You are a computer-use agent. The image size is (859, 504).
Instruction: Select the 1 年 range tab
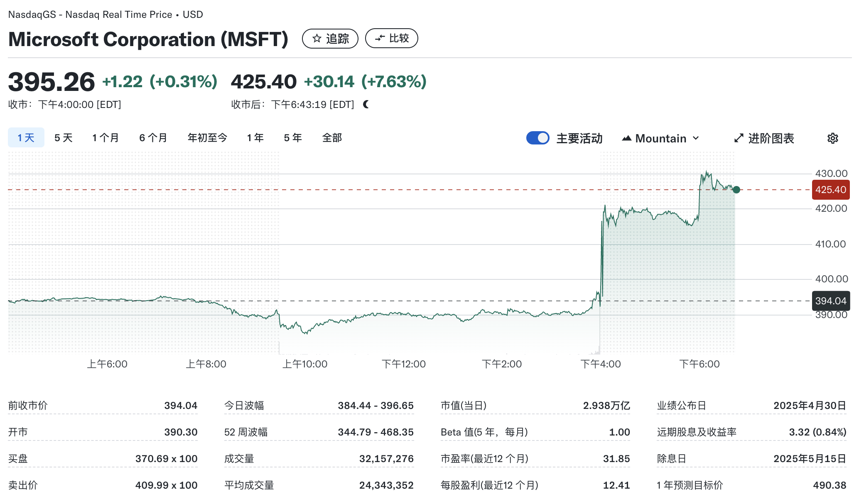(x=255, y=138)
